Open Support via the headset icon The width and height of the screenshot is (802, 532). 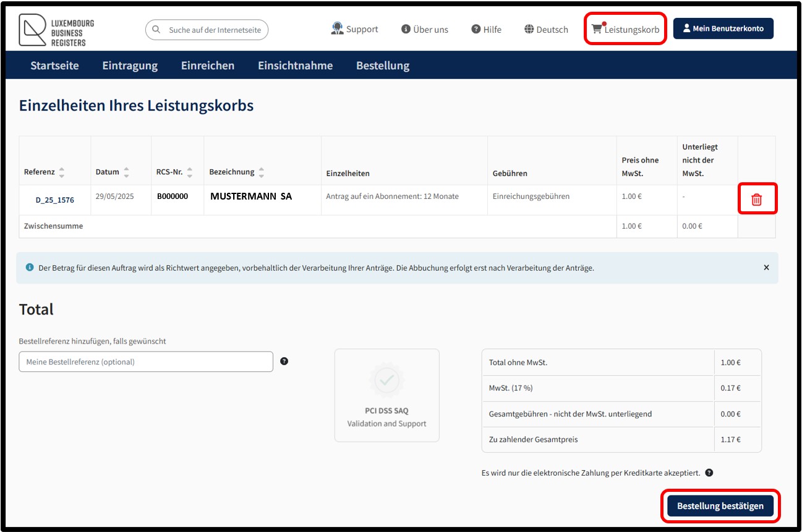click(x=337, y=28)
